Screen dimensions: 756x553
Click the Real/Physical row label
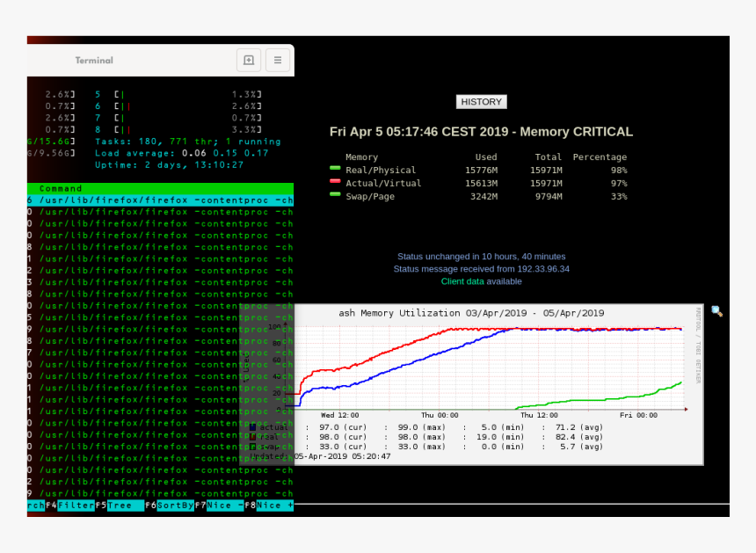coord(381,171)
